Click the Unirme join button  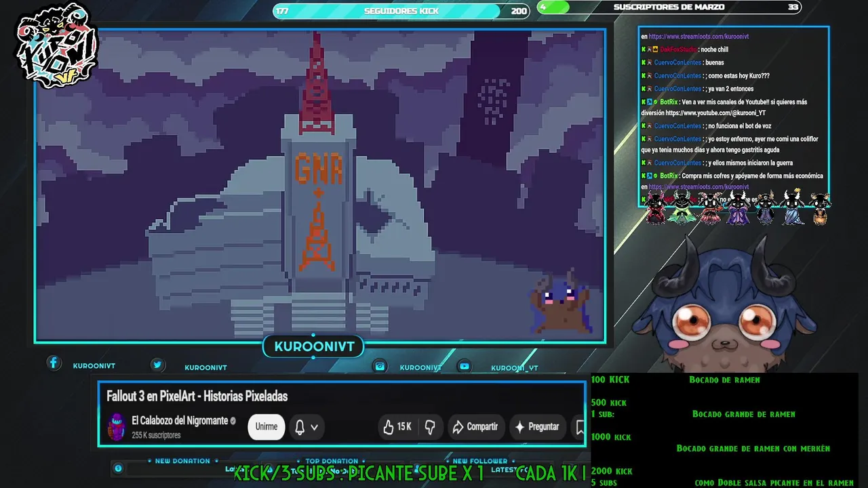tap(266, 427)
